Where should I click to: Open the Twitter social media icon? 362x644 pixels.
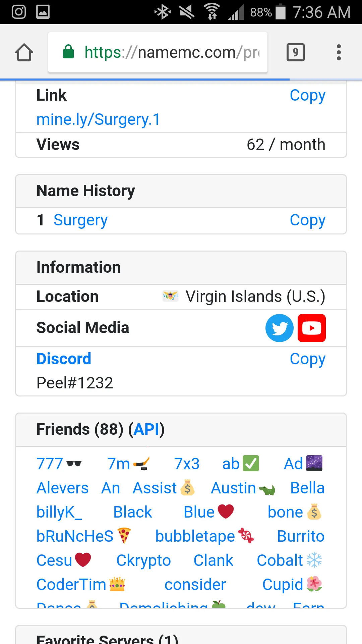[x=279, y=328]
